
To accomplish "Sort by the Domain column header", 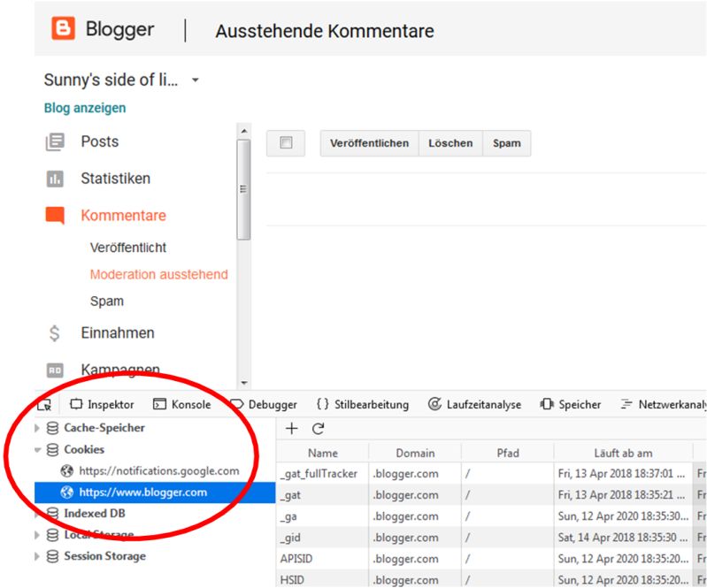I will 415,454.
